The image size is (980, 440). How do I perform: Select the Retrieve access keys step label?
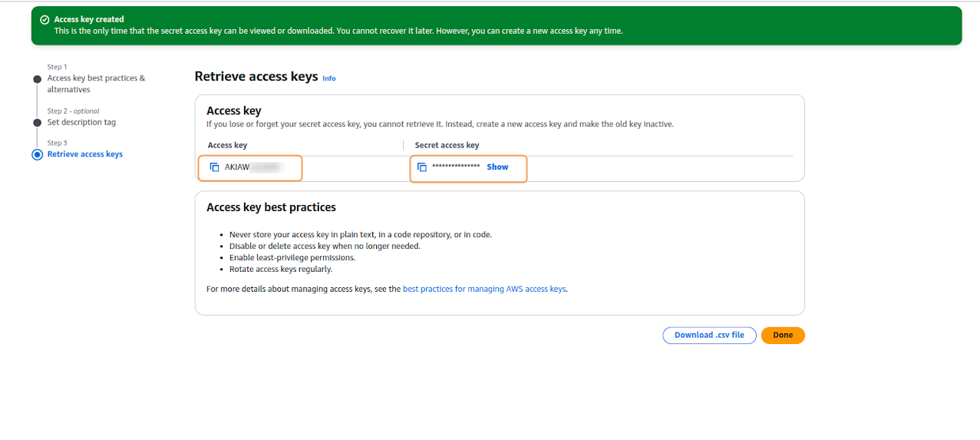(84, 154)
